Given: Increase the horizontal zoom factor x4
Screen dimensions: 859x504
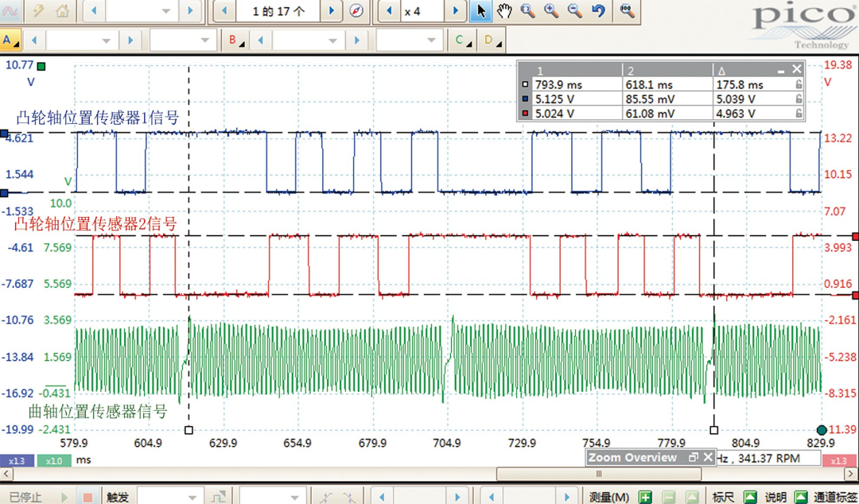Looking at the screenshot, I should pos(455,11).
